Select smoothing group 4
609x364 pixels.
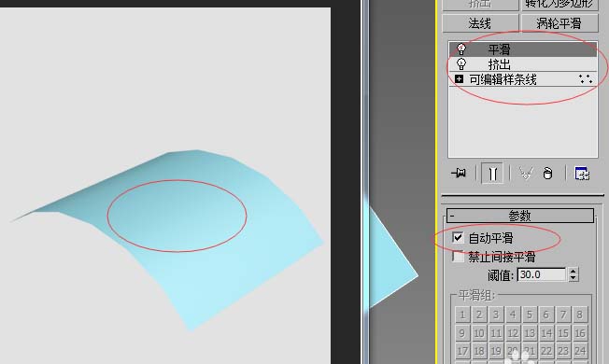513,315
